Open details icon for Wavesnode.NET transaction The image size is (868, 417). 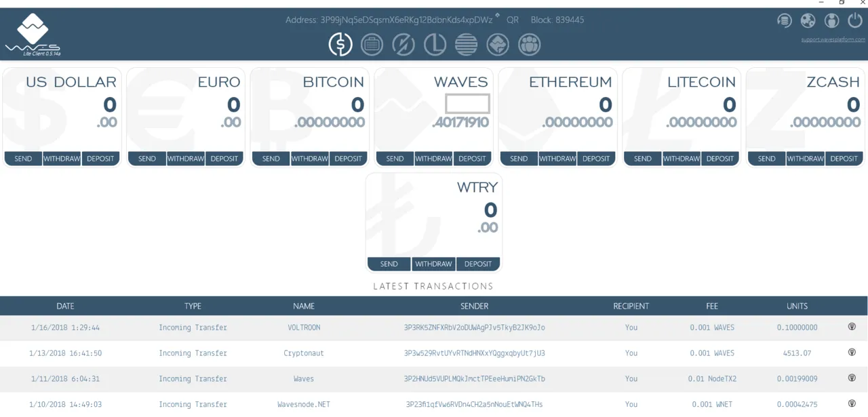852,404
